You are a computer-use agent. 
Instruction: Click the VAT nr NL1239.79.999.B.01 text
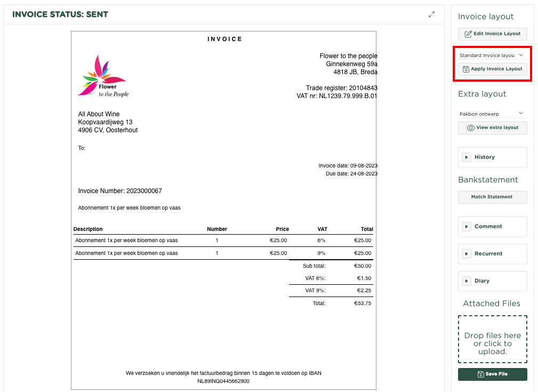pyautogui.click(x=337, y=96)
